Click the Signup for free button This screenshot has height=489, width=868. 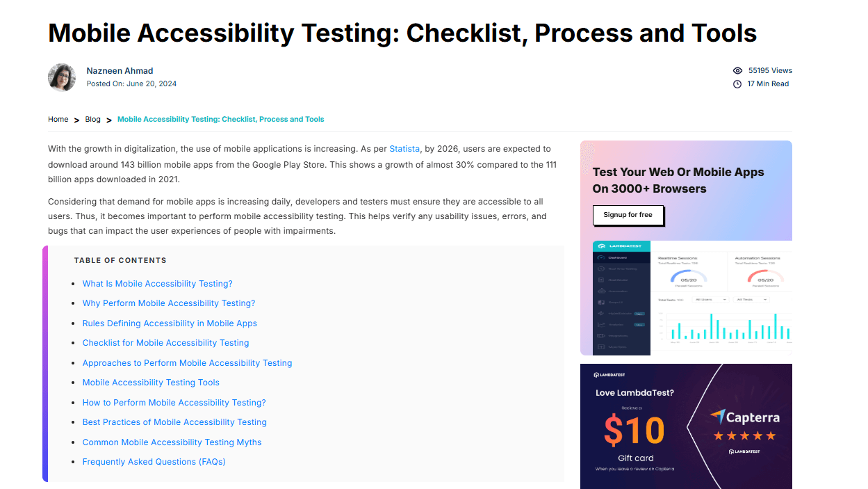click(628, 216)
